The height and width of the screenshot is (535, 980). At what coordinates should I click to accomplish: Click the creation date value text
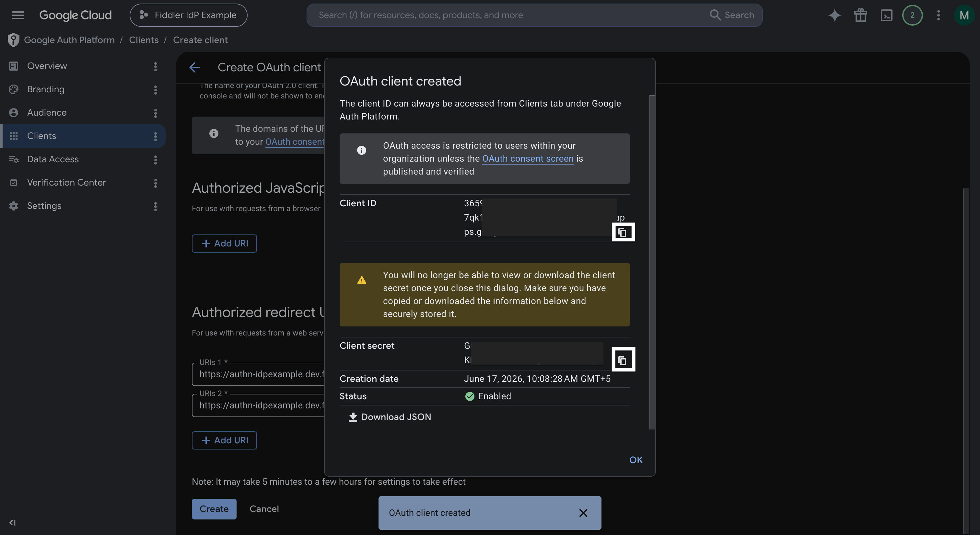coord(537,379)
